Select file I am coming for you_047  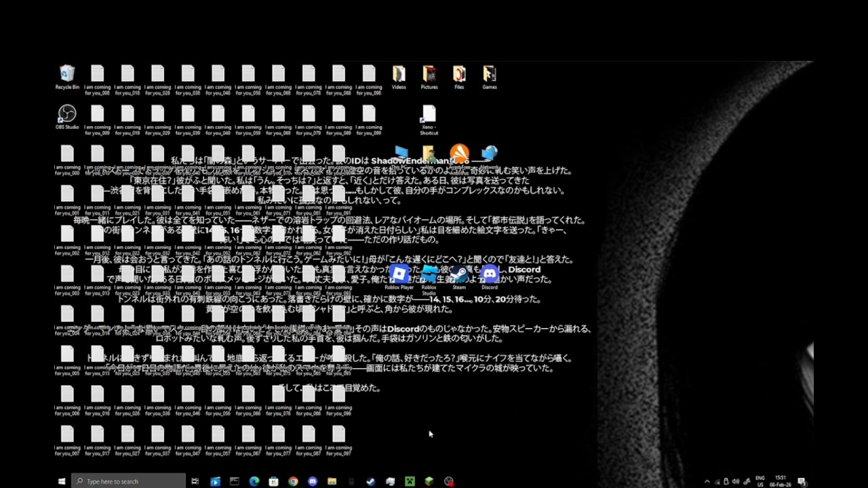[188, 441]
